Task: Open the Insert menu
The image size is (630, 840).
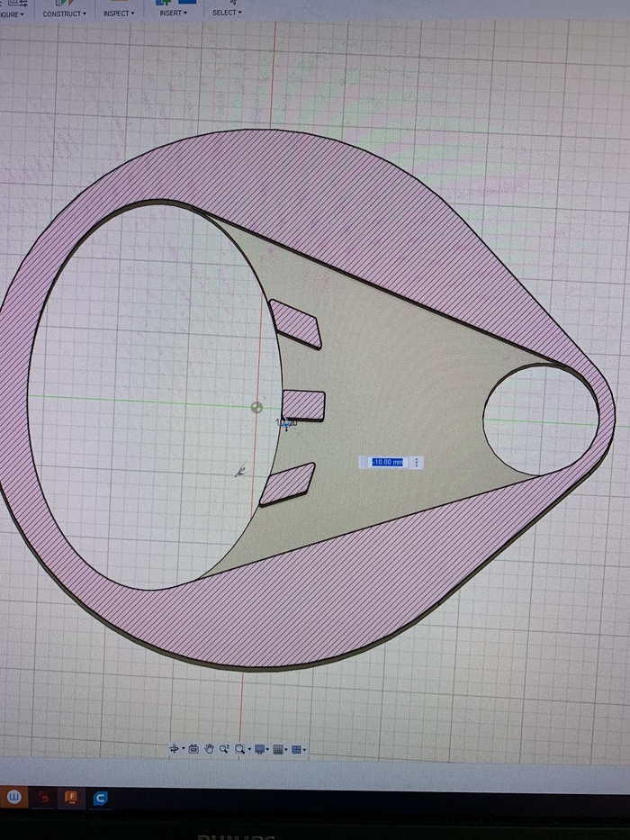Action: [x=172, y=14]
